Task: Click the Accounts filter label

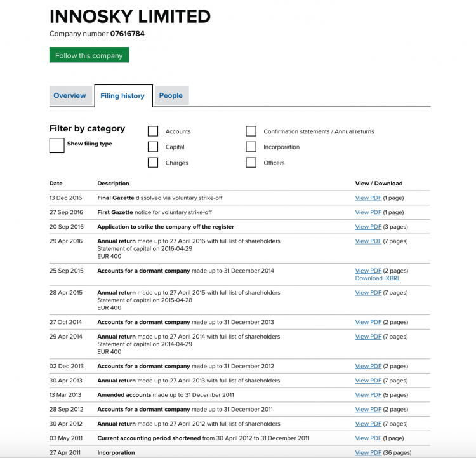Action: tap(178, 131)
